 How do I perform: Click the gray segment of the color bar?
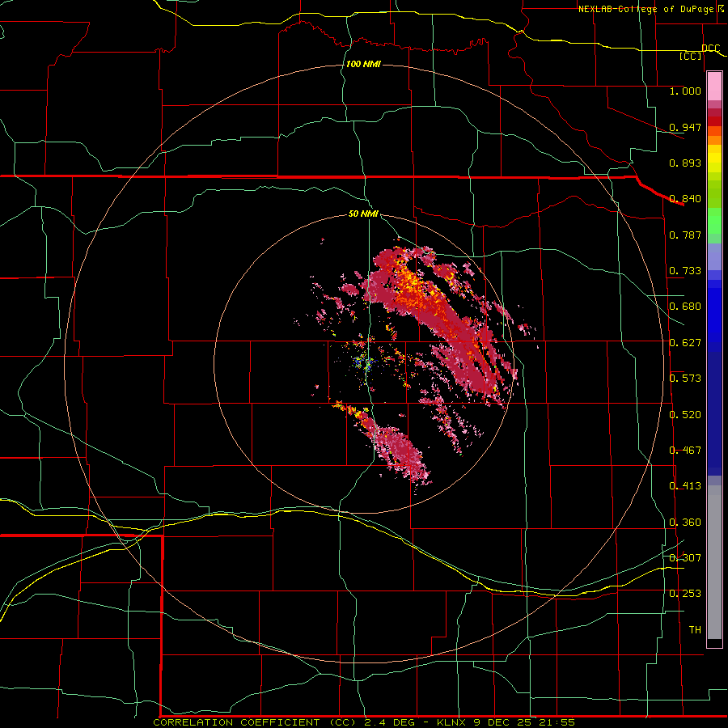[x=714, y=562]
